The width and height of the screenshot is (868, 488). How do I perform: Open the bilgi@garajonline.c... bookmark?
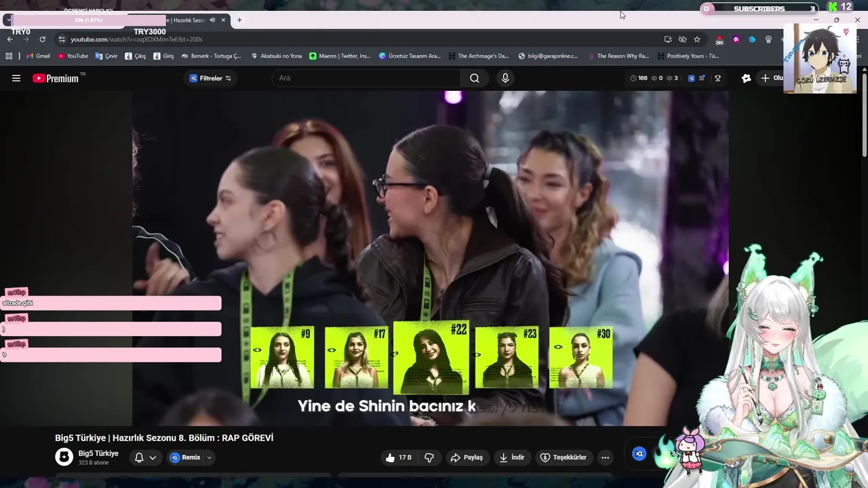click(548, 56)
